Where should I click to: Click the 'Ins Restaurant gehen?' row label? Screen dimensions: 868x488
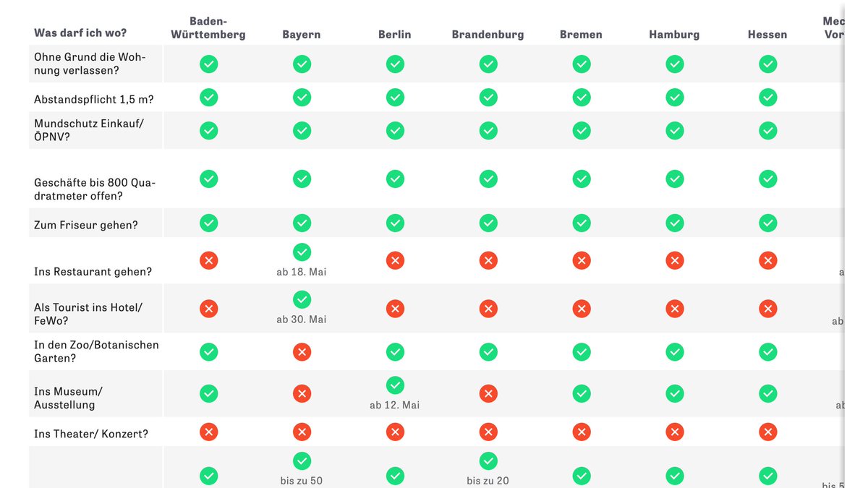point(93,272)
